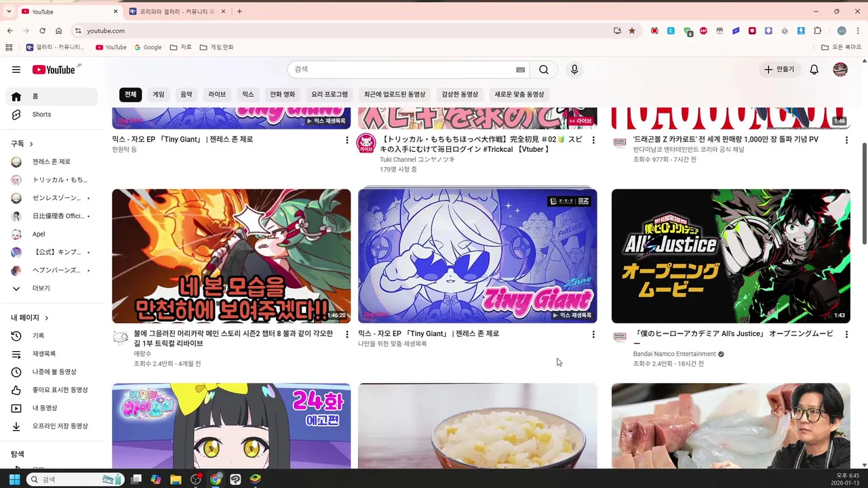This screenshot has height=488, width=868.
Task: Open the Windows Start menu
Action: tap(14, 479)
